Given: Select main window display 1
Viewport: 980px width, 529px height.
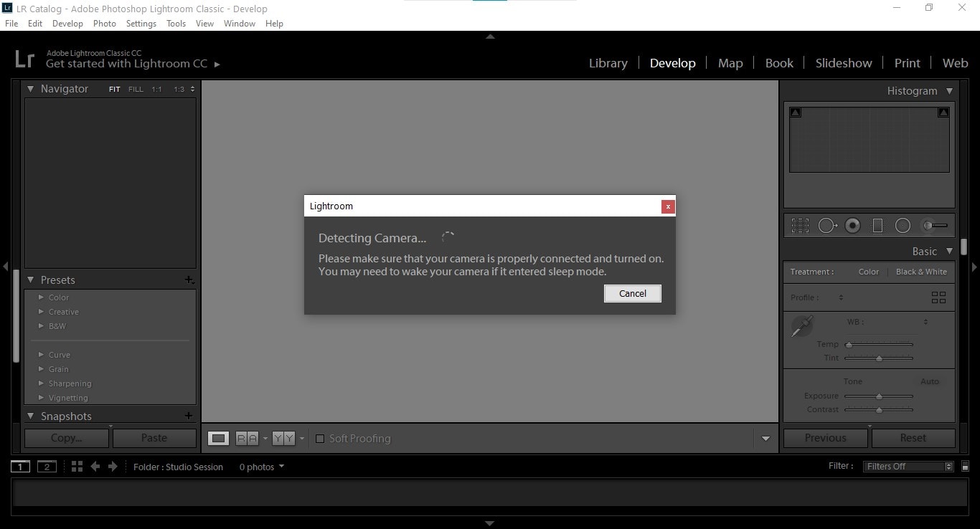Looking at the screenshot, I should pos(20,467).
